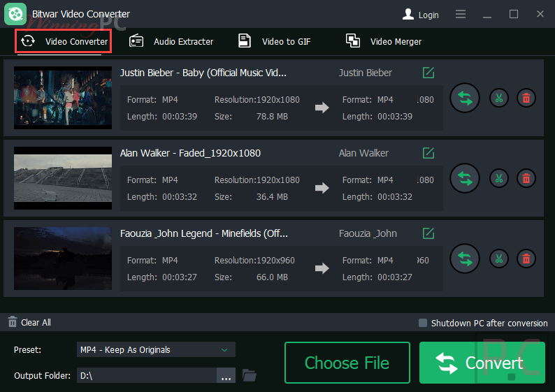Screen dimensions: 555x392
Task: Click the Bitwar Video Converter app logo
Action: (15, 14)
